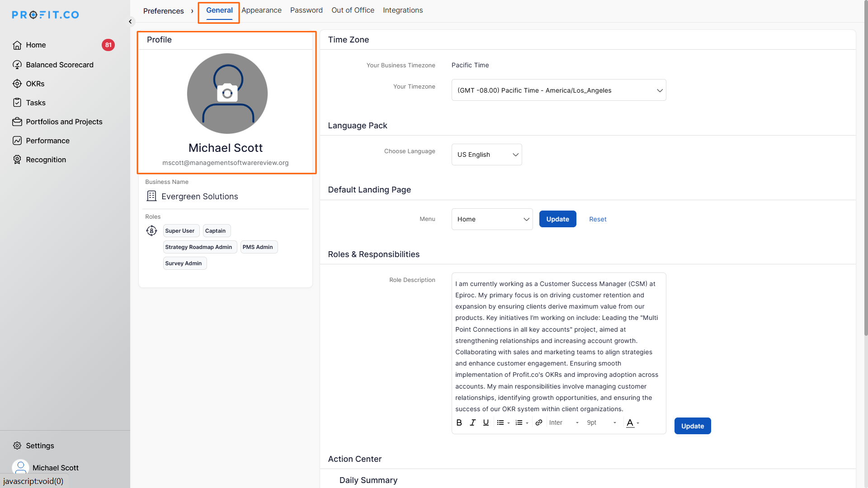Expand default landing page Menu dropdown
868x488 pixels.
pyautogui.click(x=492, y=219)
